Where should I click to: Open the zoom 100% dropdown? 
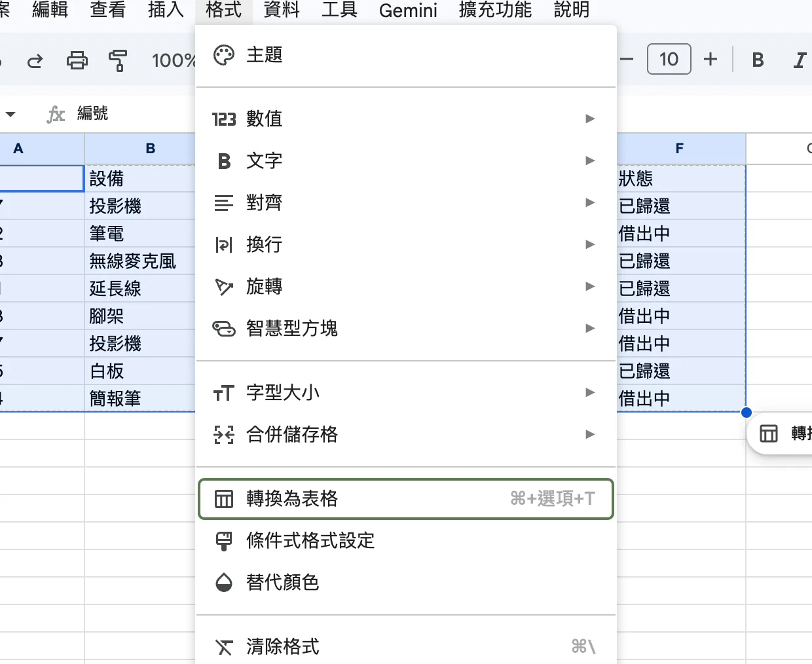coord(173,61)
